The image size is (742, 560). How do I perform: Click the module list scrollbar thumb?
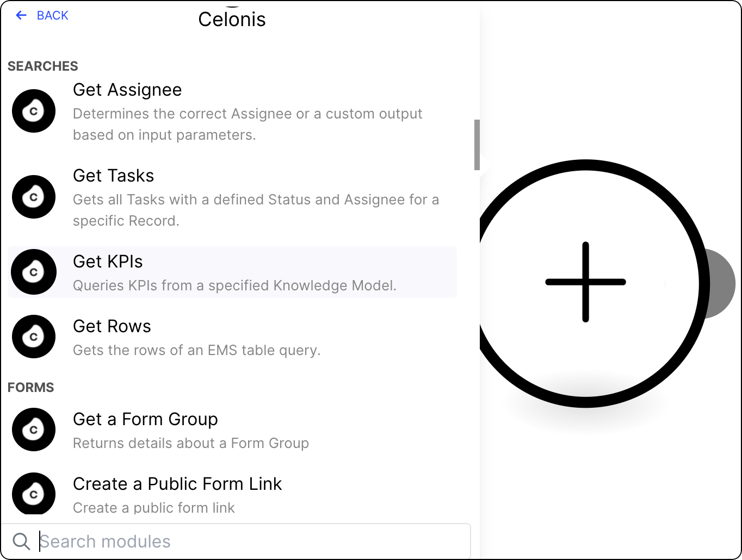(x=477, y=145)
